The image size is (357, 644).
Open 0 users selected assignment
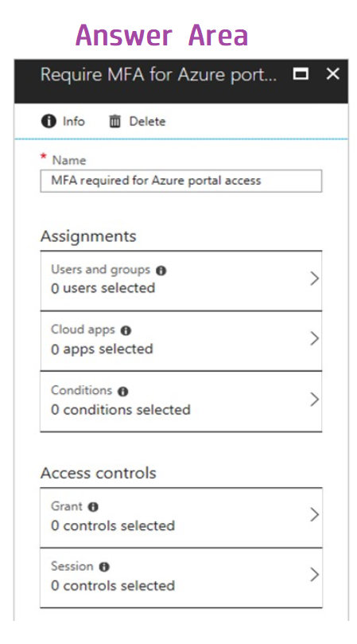pyautogui.click(x=181, y=281)
